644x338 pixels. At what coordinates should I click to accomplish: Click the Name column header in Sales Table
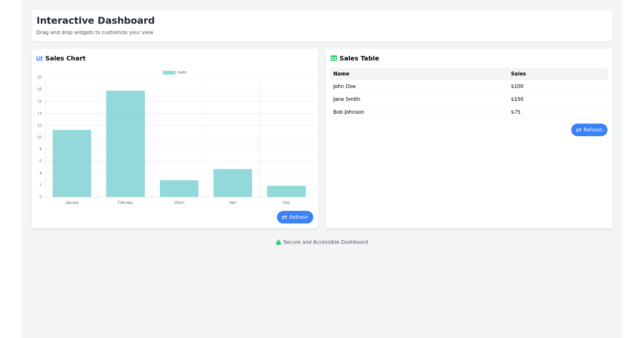[341, 74]
